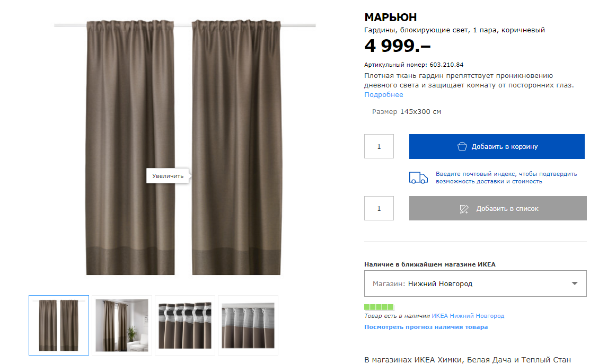Open the white heading tape thumbnail

click(248, 325)
